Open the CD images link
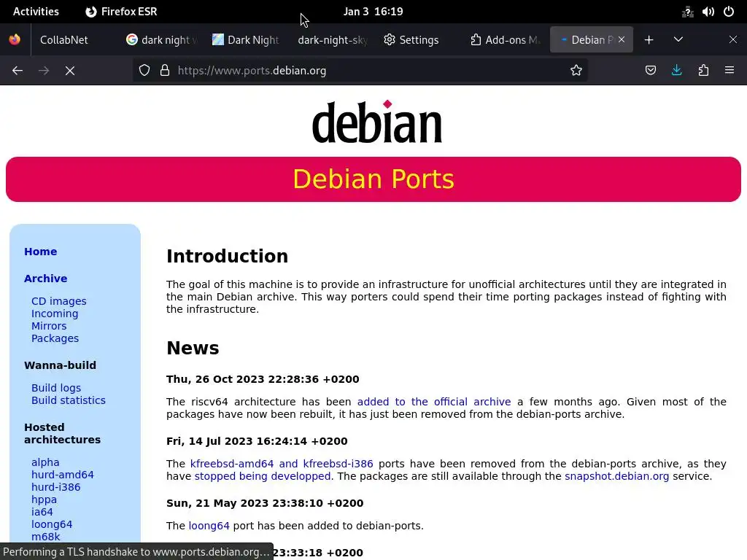747x560 pixels. (59, 301)
